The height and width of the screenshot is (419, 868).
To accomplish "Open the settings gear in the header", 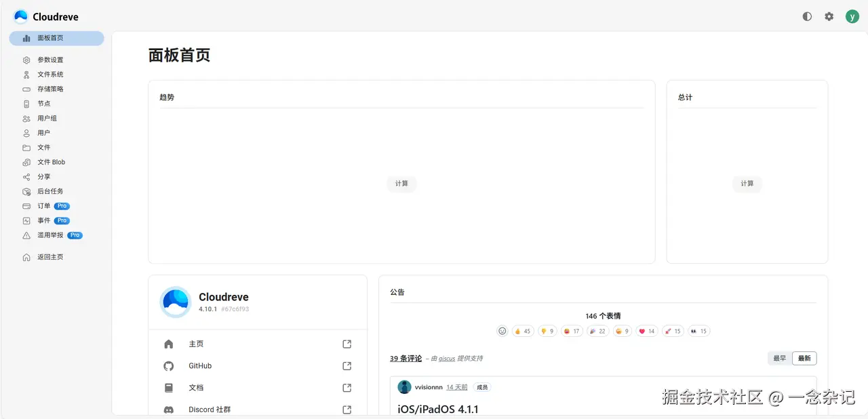I will (829, 16).
